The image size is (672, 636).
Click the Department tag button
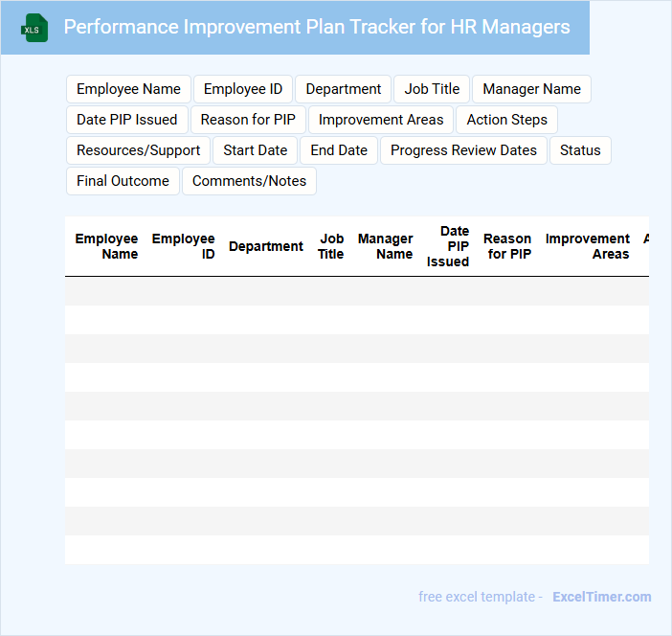point(344,89)
